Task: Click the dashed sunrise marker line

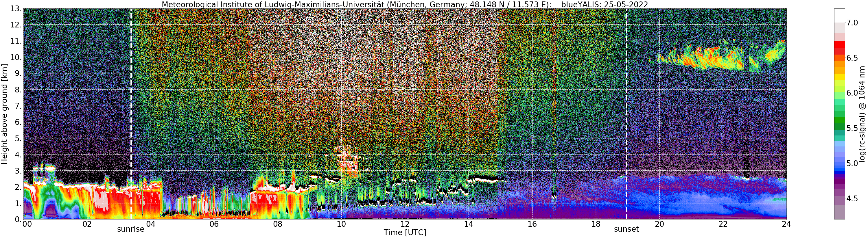Action: pos(131,114)
